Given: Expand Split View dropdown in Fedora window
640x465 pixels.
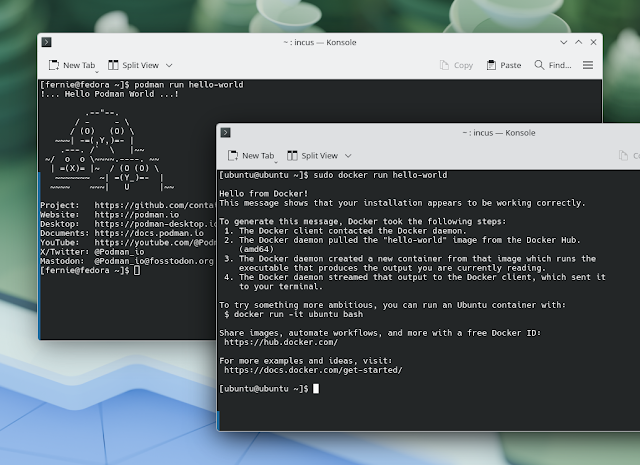Looking at the screenshot, I should [x=169, y=65].
